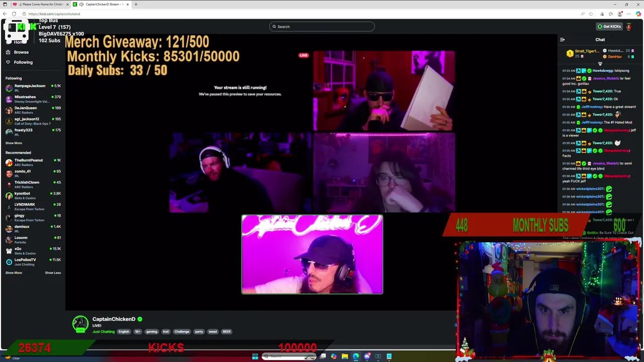Image resolution: width=644 pixels, height=362 pixels.
Task: Click LosPollosTV channel avatar
Action: click(x=9, y=262)
